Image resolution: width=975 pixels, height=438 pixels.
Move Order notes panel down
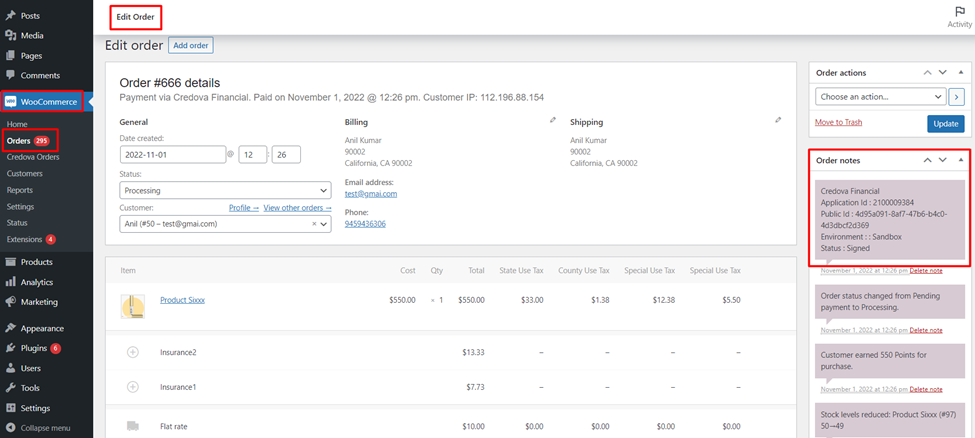pyautogui.click(x=943, y=160)
